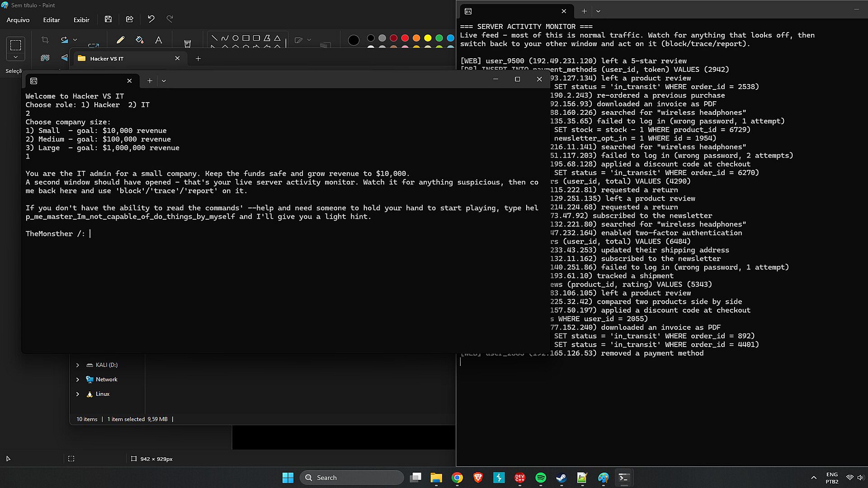Open the shape outline dropdown in Paint
The width and height of the screenshot is (868, 488).
[309, 40]
